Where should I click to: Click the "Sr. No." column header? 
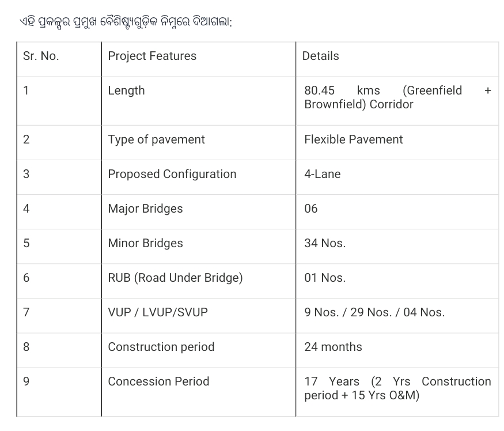41,56
